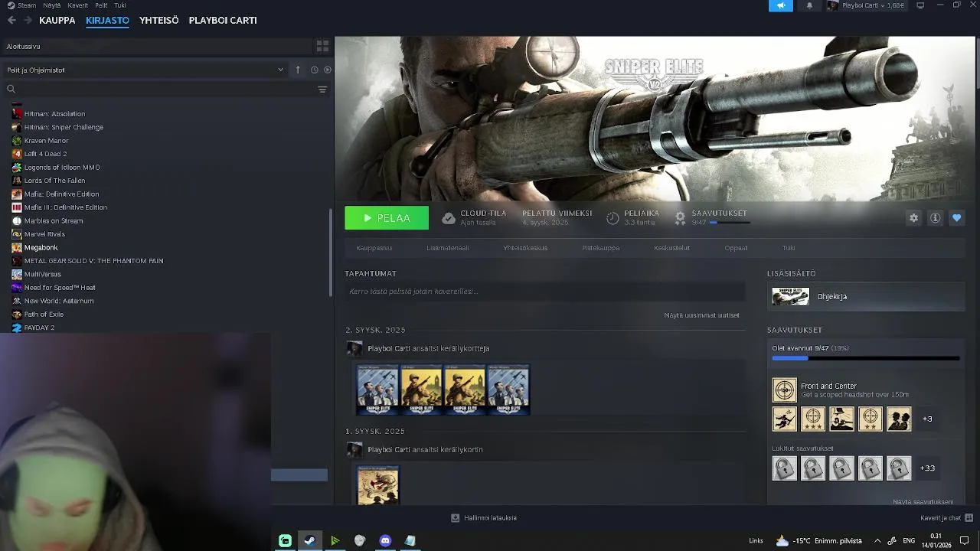Click the PAYDAY 2 icon in the library list
The image size is (980, 551).
(17, 328)
